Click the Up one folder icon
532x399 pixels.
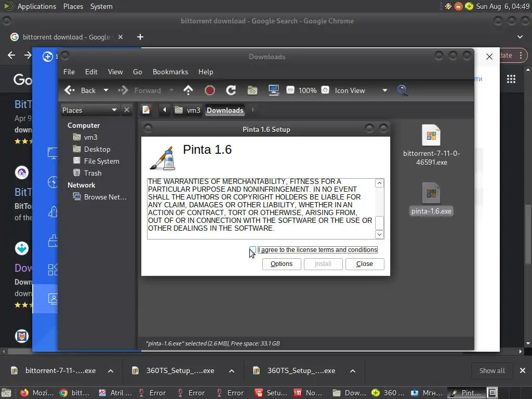point(188,90)
